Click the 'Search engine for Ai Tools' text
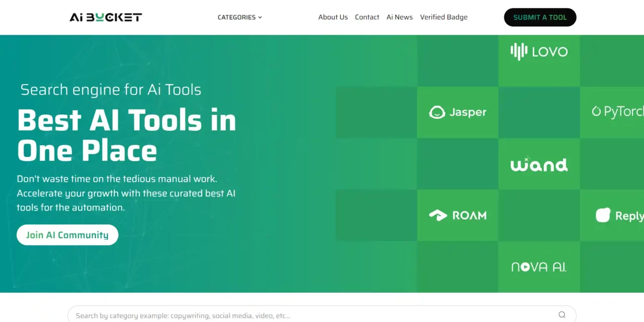This screenshot has height=322, width=644. (x=111, y=90)
